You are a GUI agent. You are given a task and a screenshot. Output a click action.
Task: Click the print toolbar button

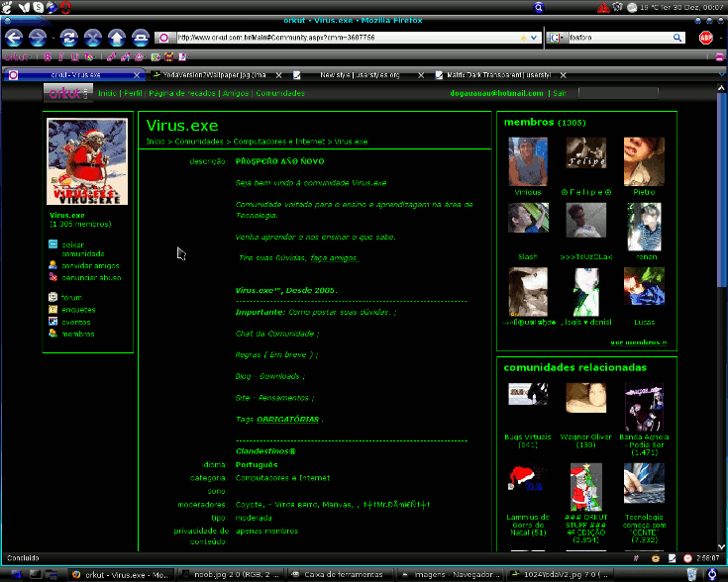click(141, 38)
